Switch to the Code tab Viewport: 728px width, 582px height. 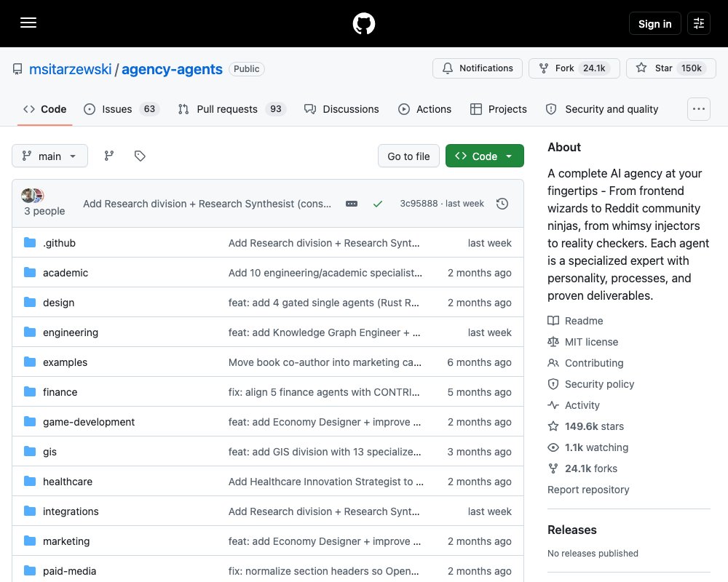click(45, 109)
